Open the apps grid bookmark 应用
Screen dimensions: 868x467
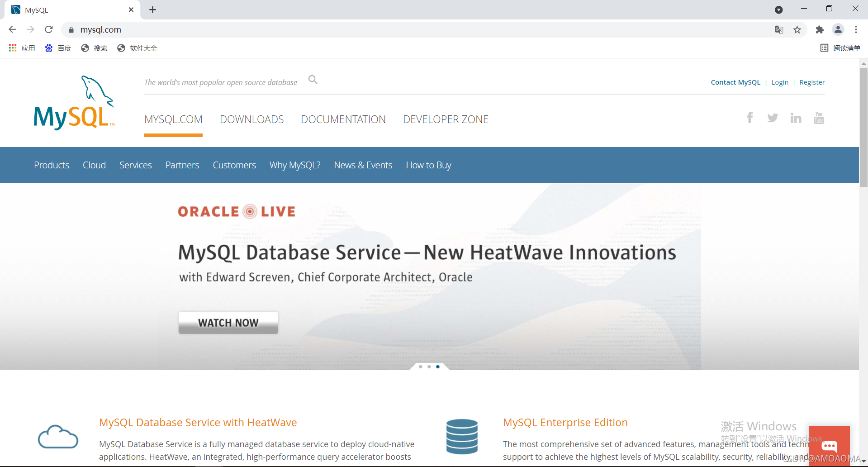pyautogui.click(x=22, y=48)
